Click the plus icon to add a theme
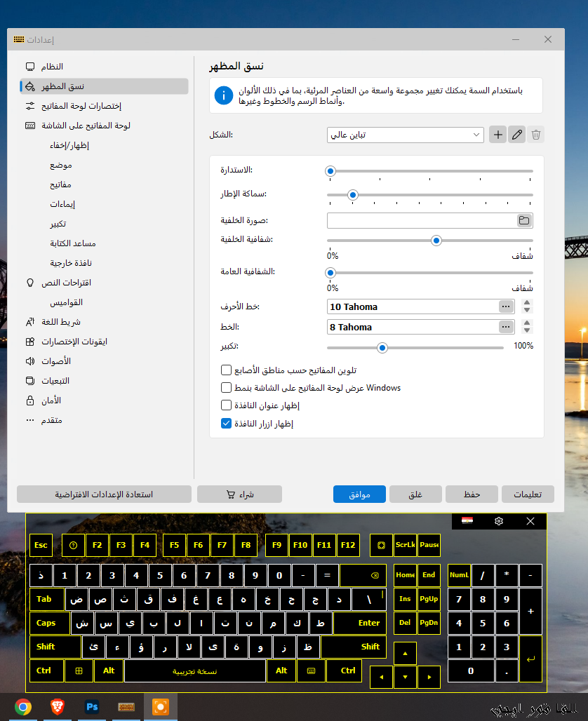Viewport: 588px width, 721px height. click(497, 135)
